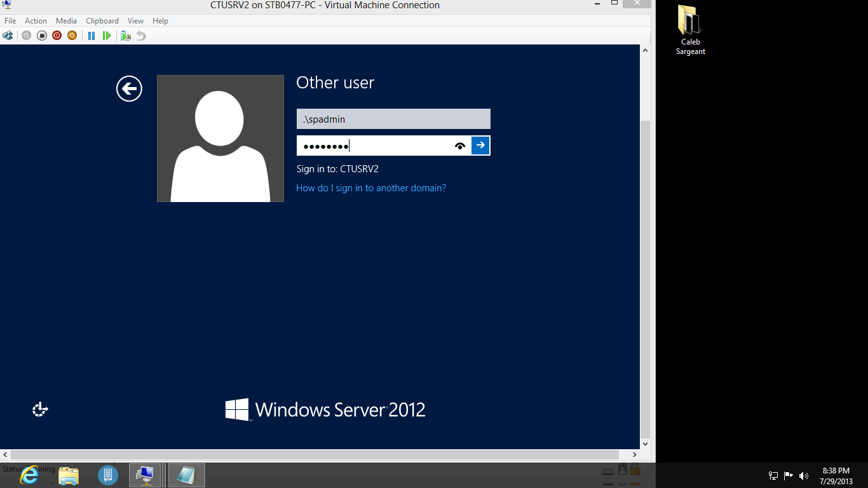Click the Other user avatar picture
The width and height of the screenshot is (868, 488).
(x=220, y=139)
